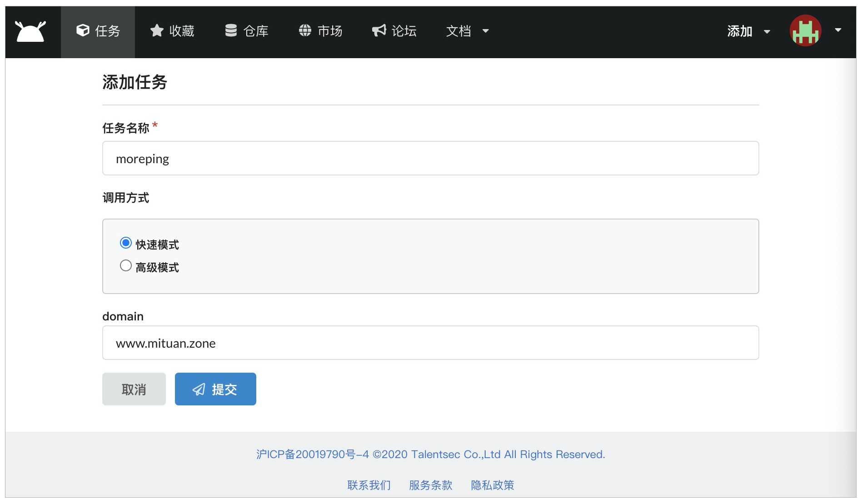The height and width of the screenshot is (504, 862).
Task: Expand the 文档 dropdown menu
Action: tap(467, 31)
